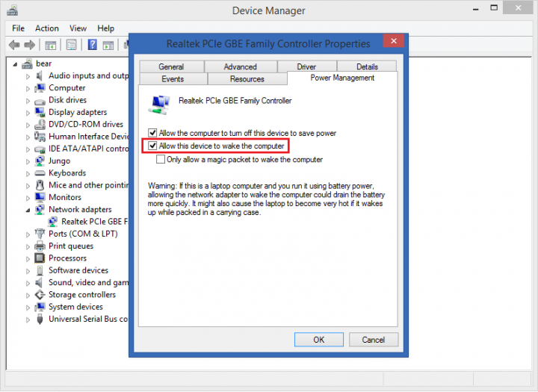
Task: Open the Action menu
Action: coord(47,28)
